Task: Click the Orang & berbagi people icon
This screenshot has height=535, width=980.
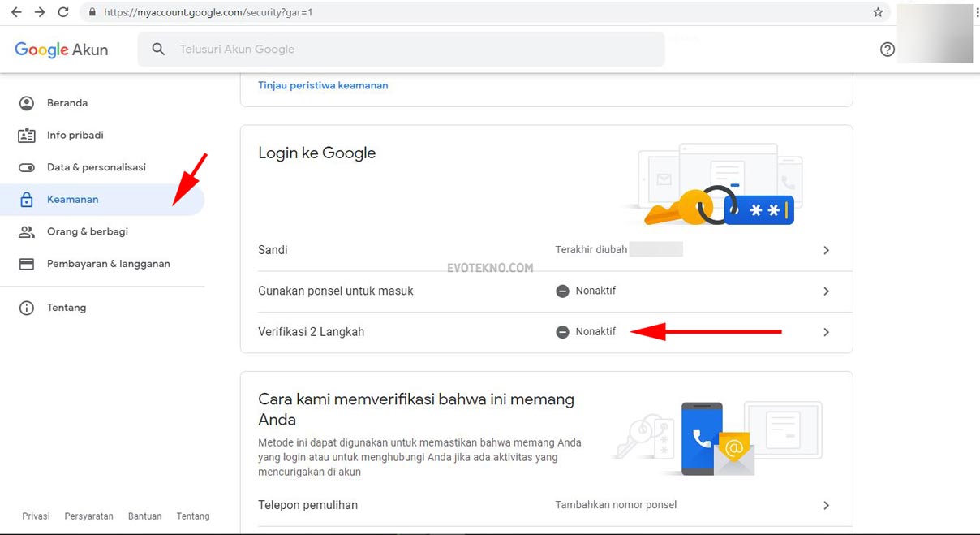Action: click(x=27, y=231)
